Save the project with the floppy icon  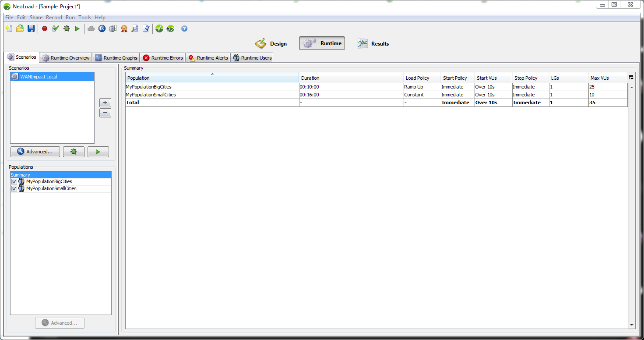tap(31, 28)
